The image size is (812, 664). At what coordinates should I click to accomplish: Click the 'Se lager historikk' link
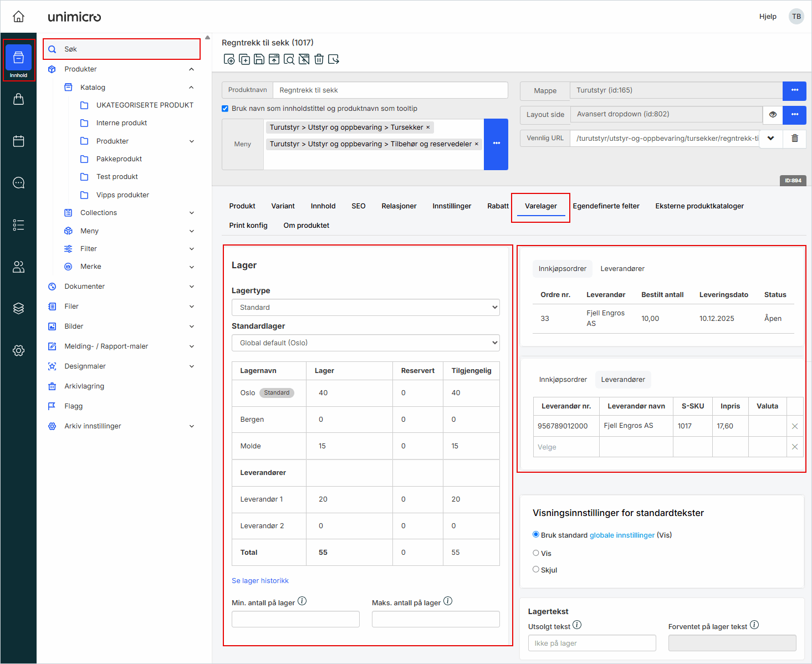tap(260, 581)
